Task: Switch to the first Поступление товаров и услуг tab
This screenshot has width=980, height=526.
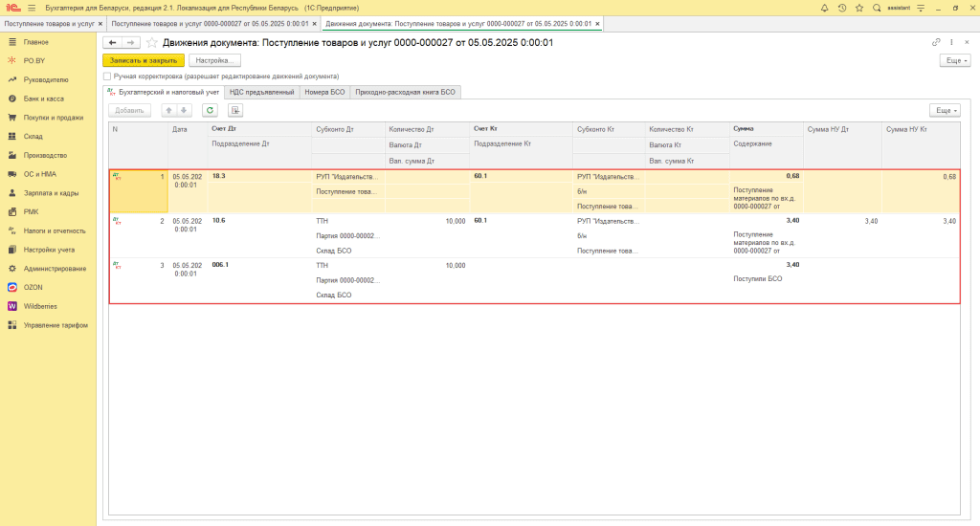Action: (x=49, y=24)
